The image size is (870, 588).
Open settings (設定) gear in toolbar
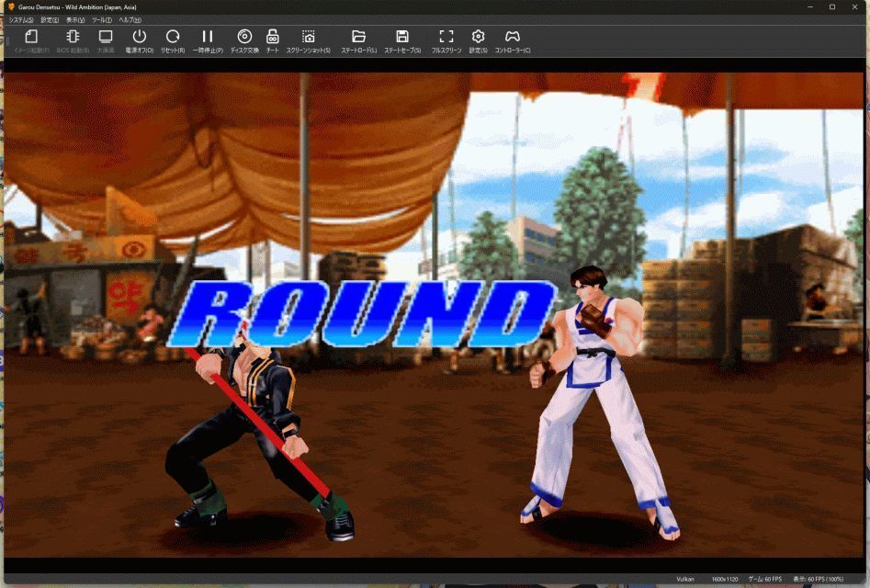click(x=478, y=37)
